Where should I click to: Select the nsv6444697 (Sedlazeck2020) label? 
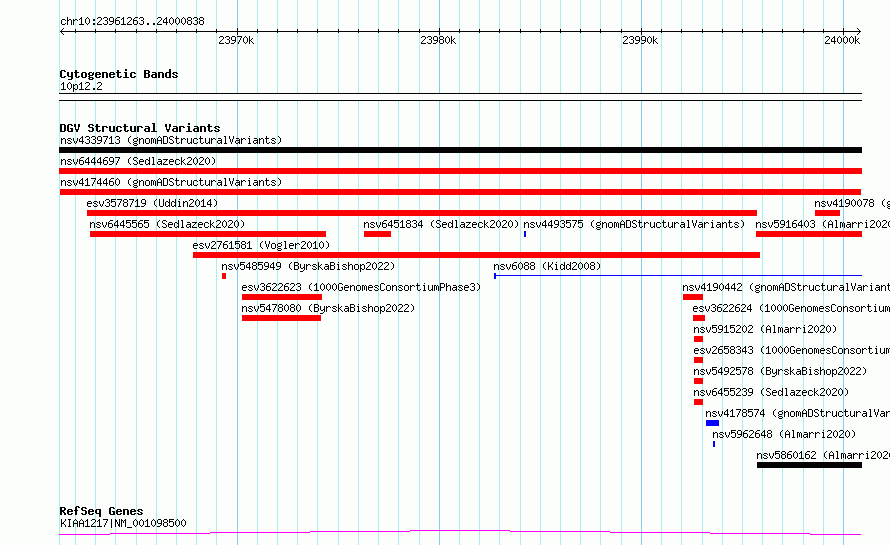tap(138, 161)
